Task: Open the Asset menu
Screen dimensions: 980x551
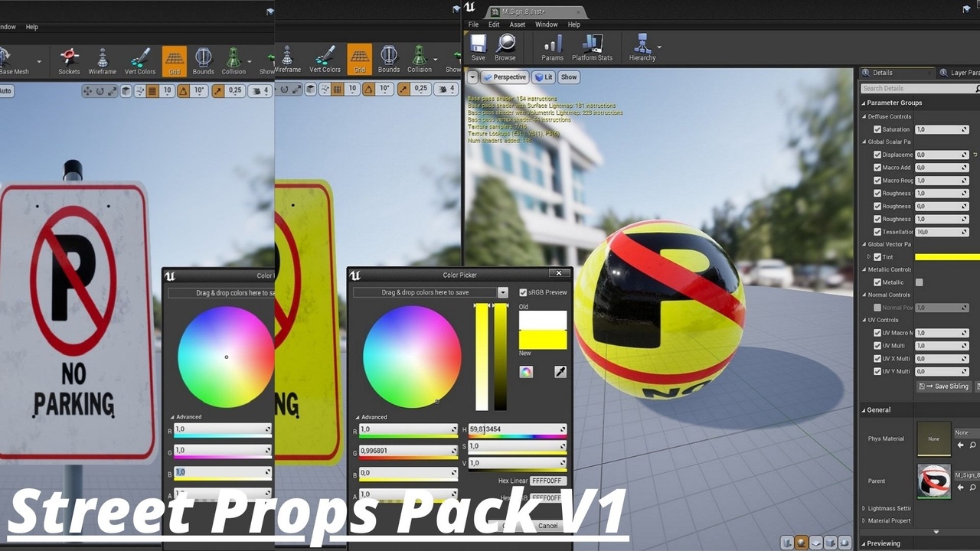Action: (518, 24)
